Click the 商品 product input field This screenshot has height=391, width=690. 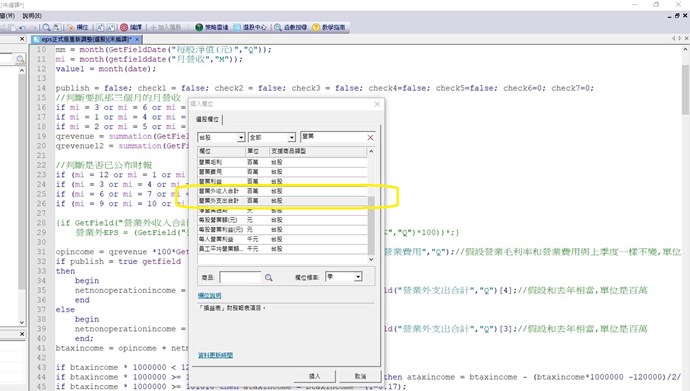point(240,277)
